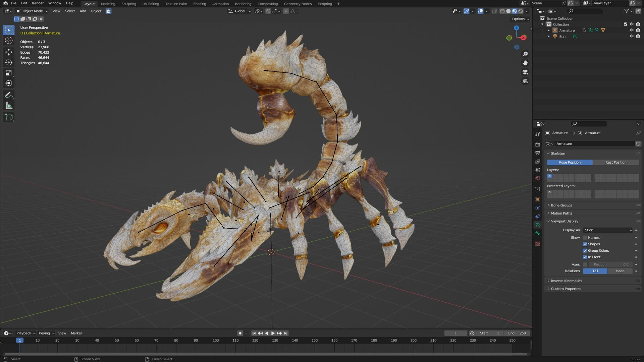Disable the In Front checkbox

(585, 257)
